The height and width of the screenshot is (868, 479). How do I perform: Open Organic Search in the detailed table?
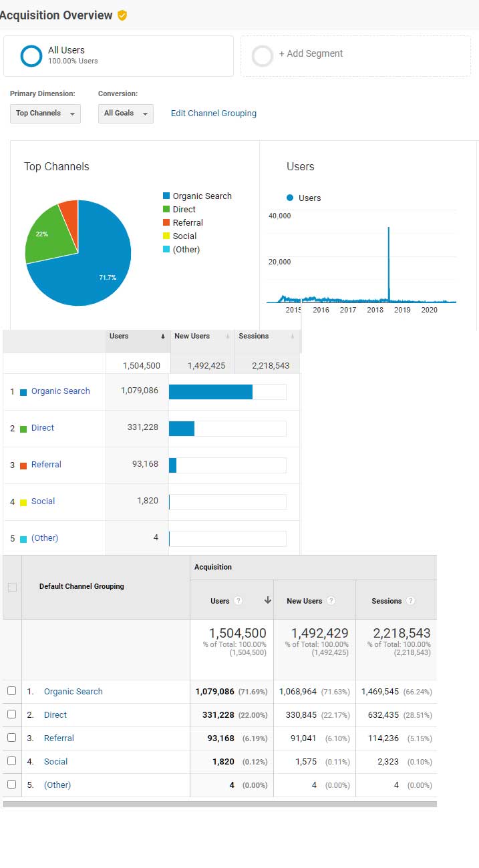coord(73,692)
